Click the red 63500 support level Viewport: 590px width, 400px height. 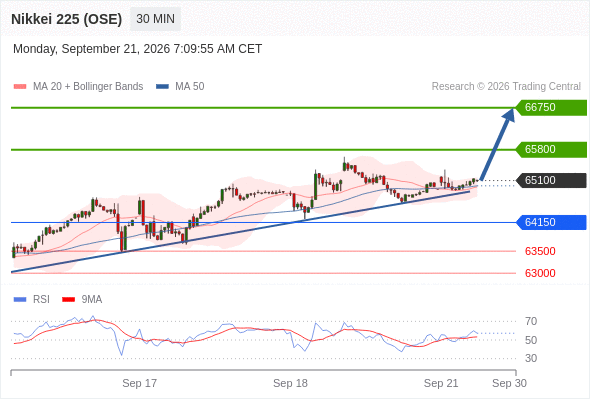click(x=540, y=251)
